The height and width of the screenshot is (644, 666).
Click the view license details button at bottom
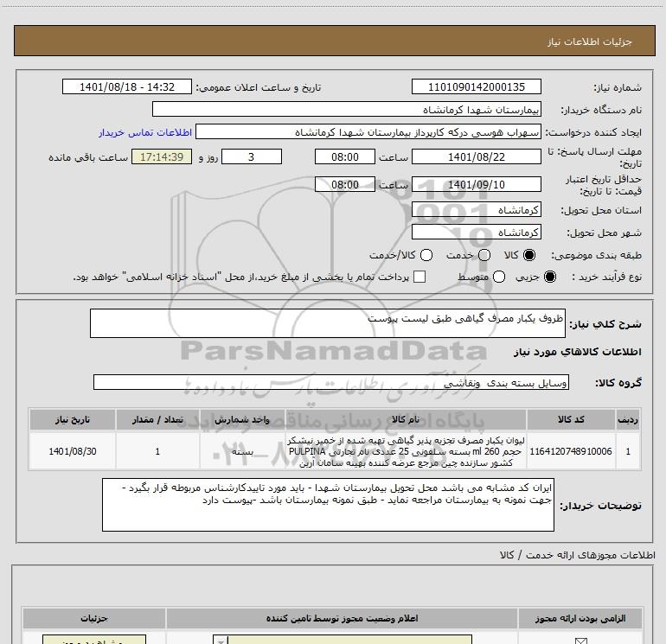pos(94,640)
